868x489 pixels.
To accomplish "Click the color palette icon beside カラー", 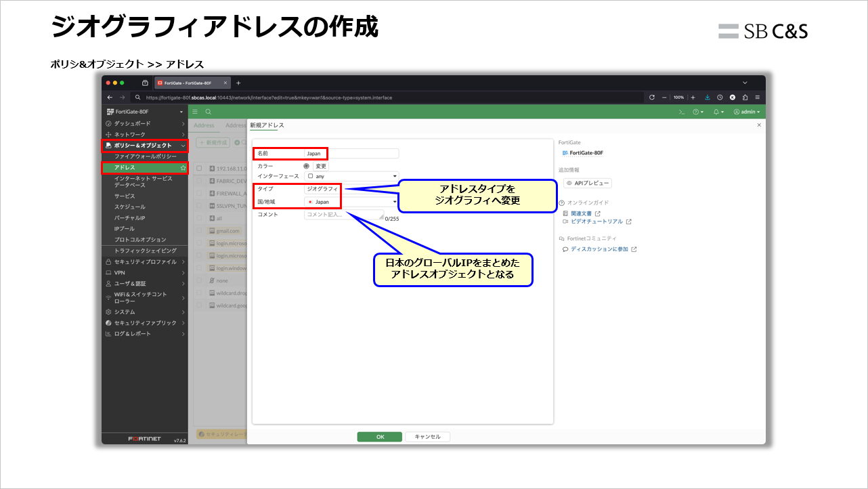I will coord(307,166).
